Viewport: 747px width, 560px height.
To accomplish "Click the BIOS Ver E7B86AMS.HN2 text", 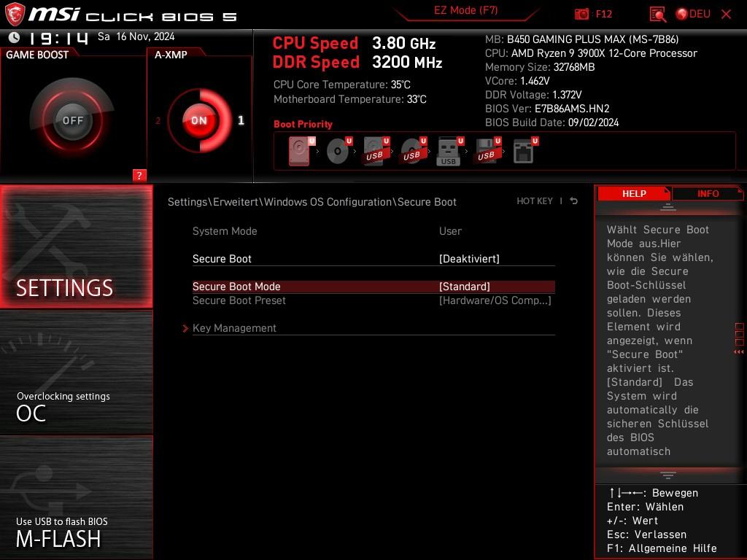I will click(x=547, y=109).
